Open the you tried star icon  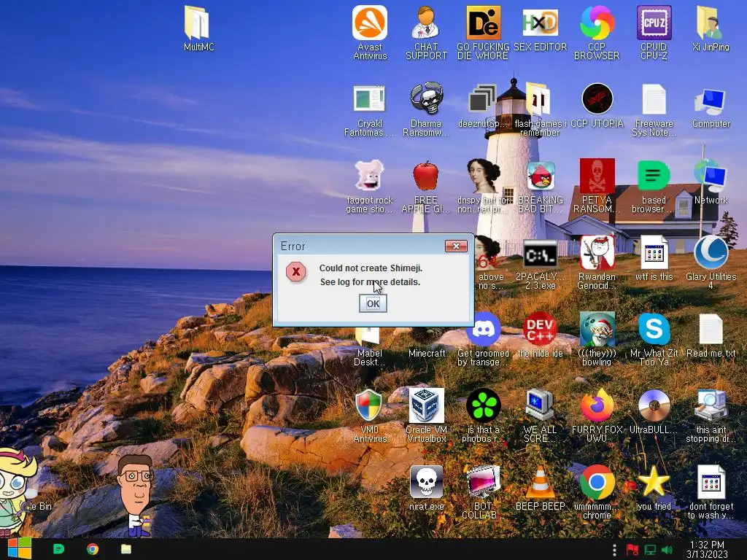tap(653, 482)
